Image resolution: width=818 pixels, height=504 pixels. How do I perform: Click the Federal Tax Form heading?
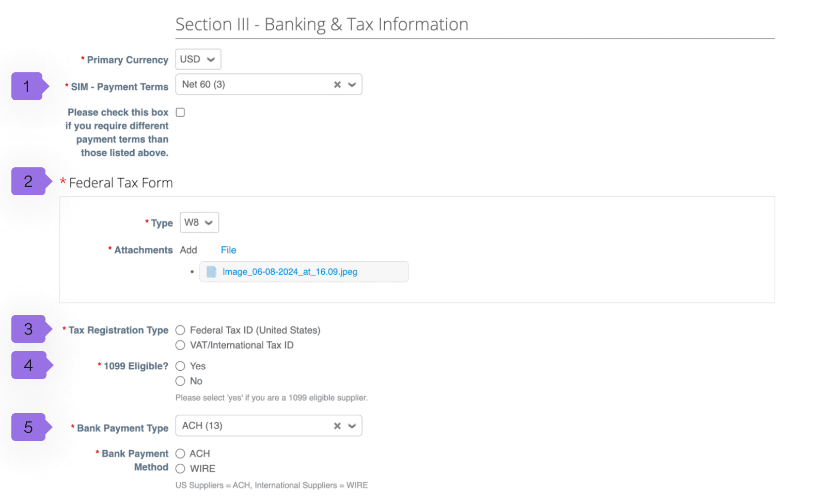(121, 183)
